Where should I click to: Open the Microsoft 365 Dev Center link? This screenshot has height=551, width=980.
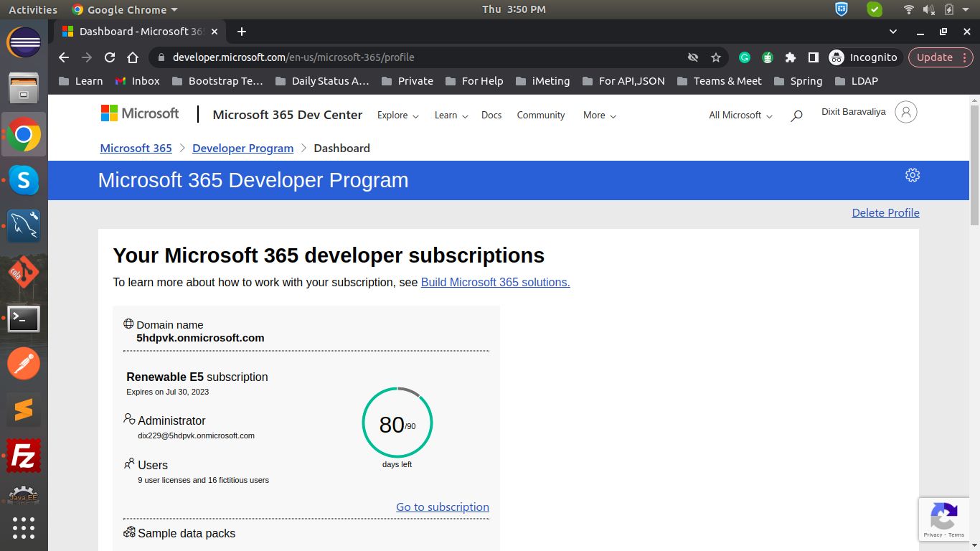(x=288, y=115)
